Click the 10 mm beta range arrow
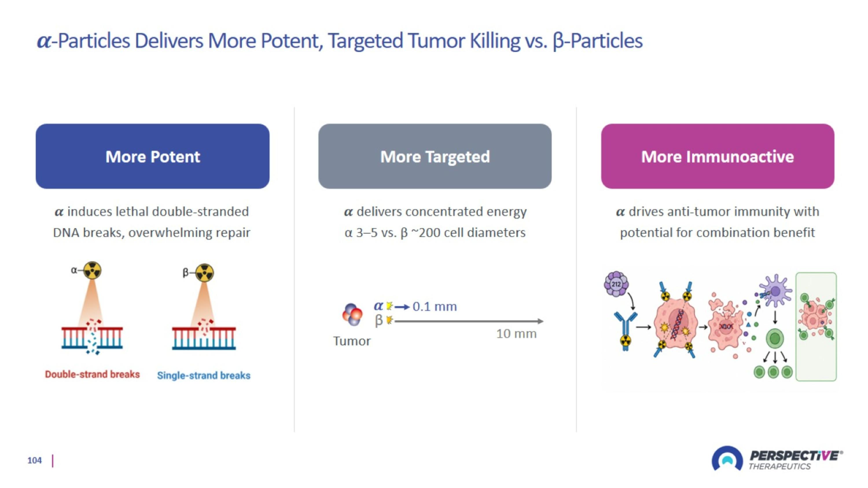 coord(469,321)
